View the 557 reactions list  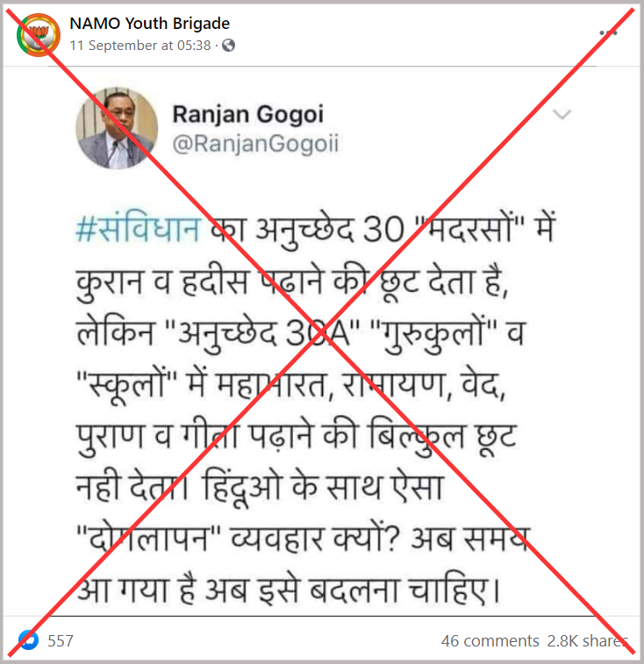(61, 640)
